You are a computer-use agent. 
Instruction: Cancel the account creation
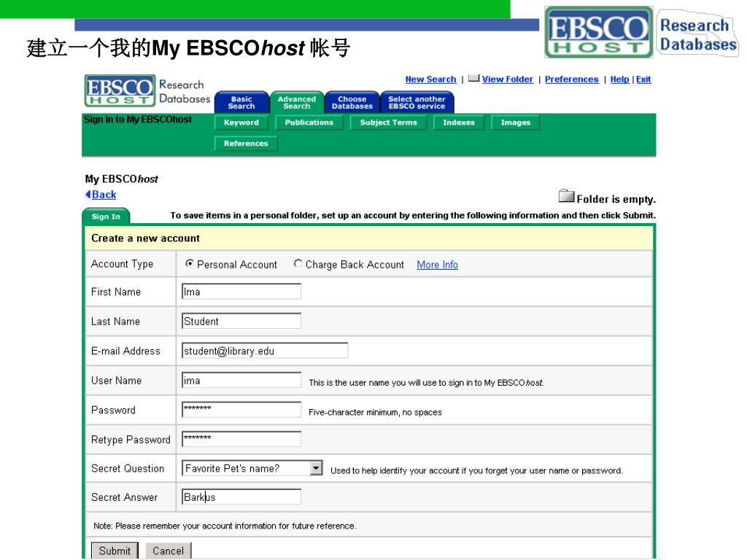[x=169, y=551]
